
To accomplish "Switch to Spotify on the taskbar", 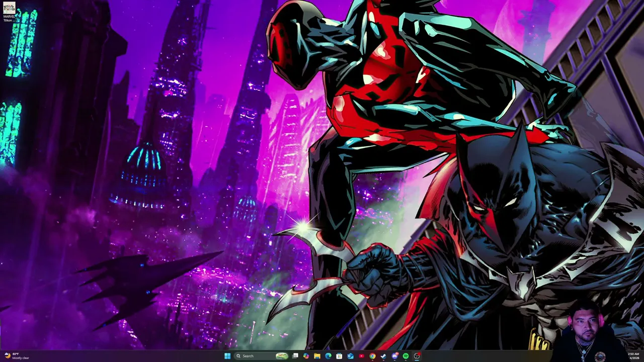I will tap(406, 356).
